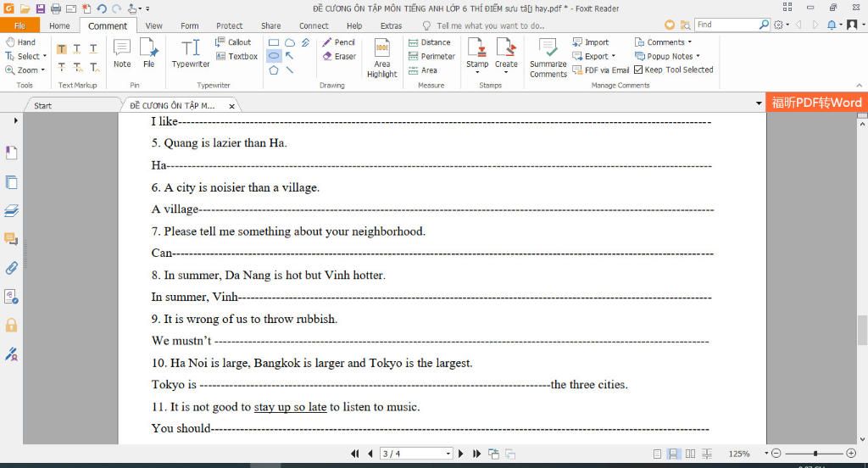
Task: Open the zoom percentage dropdown
Action: 766,453
